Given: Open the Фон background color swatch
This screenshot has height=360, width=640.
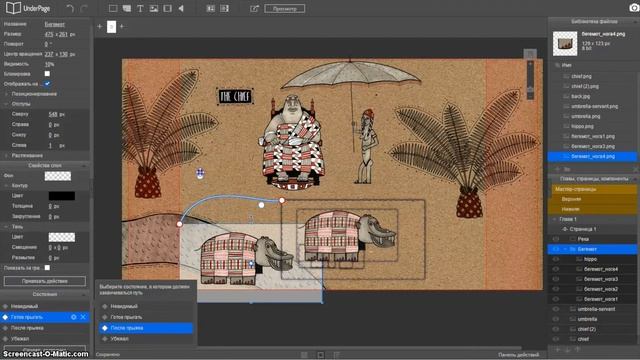Looking at the screenshot, I should point(58,176).
